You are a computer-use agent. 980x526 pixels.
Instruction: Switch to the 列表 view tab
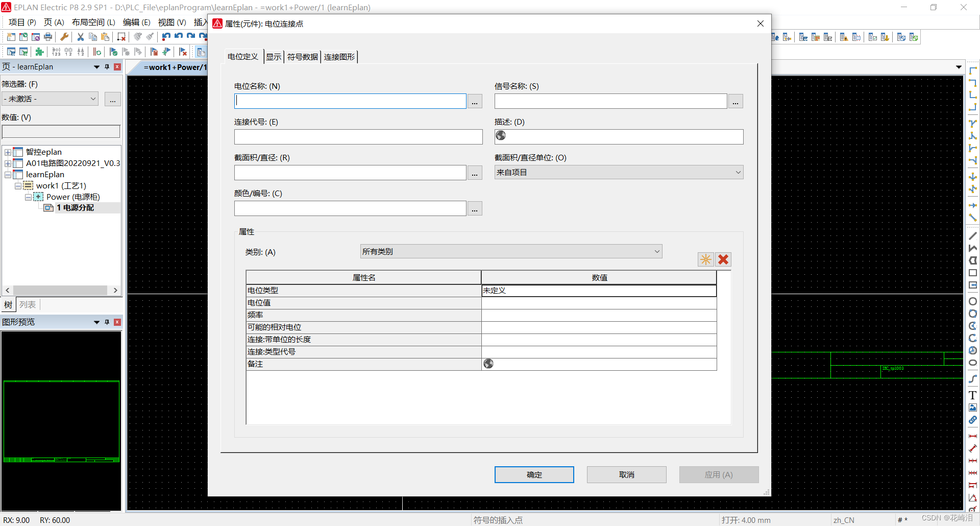click(x=28, y=305)
